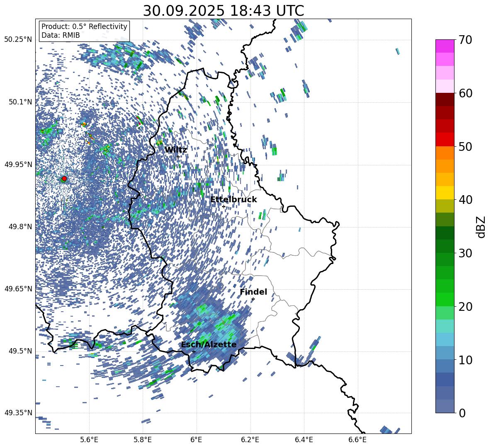Click the colorbar tick value 20
Image resolution: width=491 pixels, height=448 pixels.
(465, 306)
